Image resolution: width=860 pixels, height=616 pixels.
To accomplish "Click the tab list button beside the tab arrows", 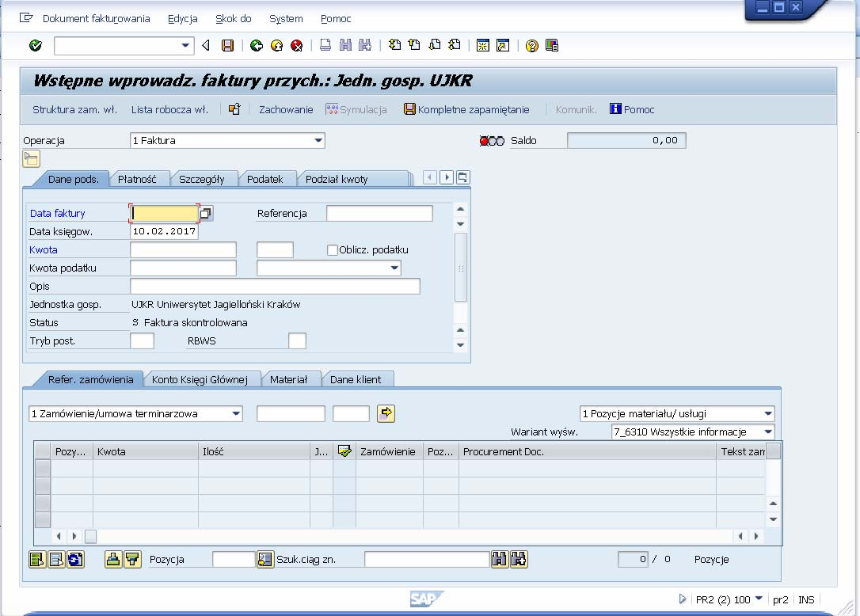I will (463, 177).
